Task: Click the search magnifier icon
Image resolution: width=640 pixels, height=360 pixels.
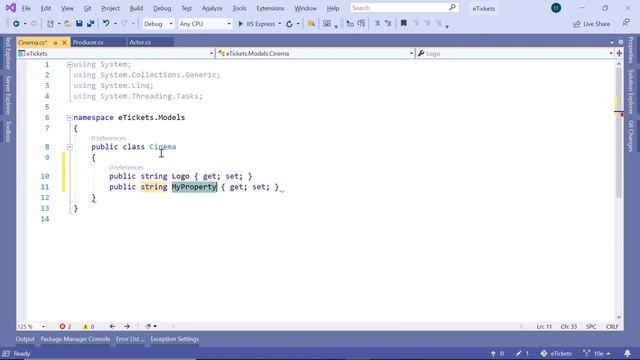Action: [x=452, y=8]
